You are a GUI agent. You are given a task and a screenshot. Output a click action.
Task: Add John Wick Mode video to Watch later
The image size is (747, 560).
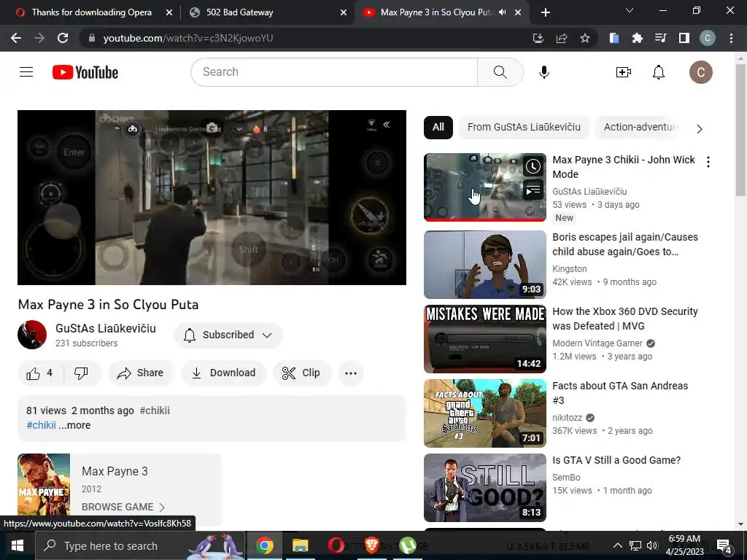tap(533, 166)
